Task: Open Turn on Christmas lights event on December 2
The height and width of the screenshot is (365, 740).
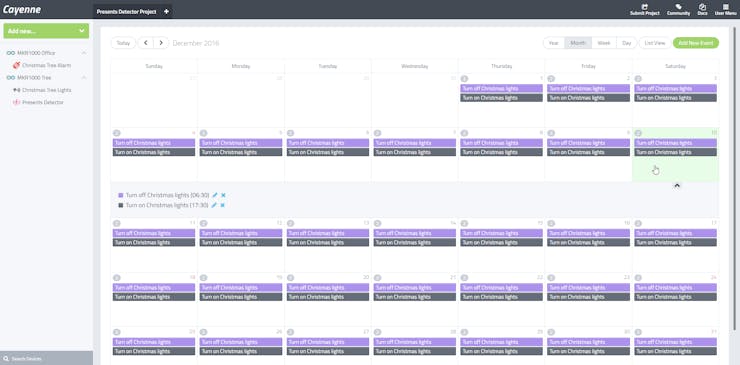Action: 588,98
